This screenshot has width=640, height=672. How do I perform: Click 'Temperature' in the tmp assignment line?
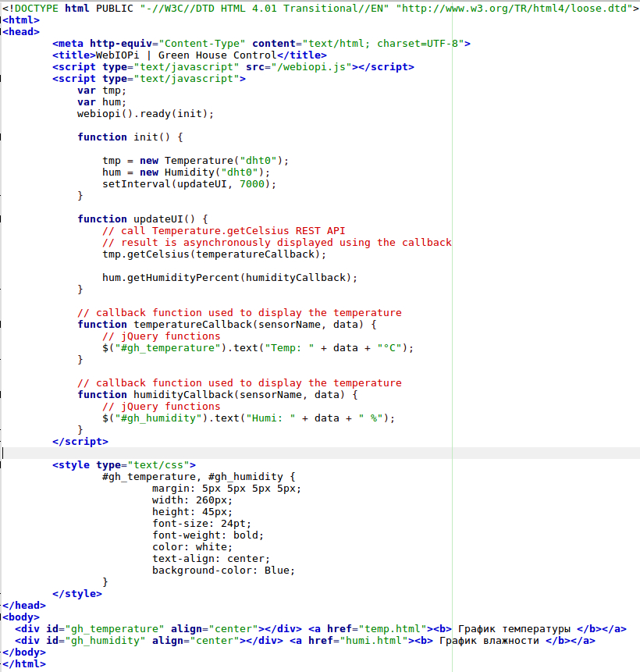click(x=199, y=161)
